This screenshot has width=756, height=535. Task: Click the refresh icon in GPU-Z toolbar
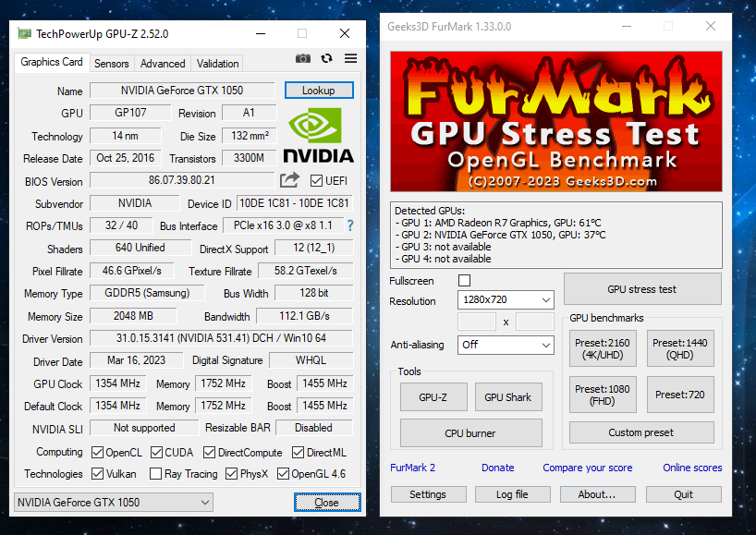pos(325,58)
